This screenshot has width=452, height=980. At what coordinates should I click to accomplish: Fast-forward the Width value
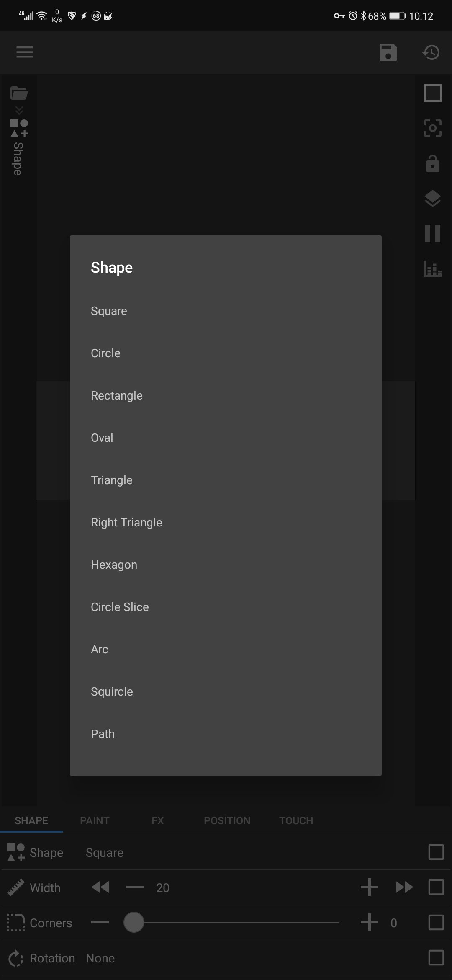[404, 887]
